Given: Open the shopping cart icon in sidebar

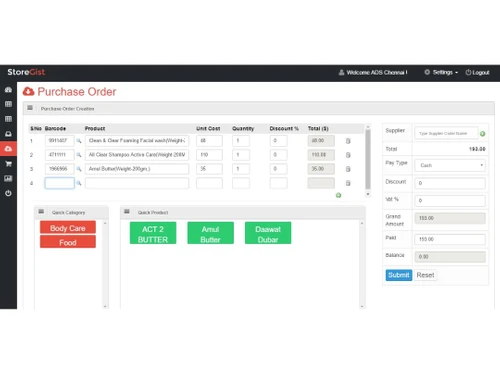Looking at the screenshot, I should pyautogui.click(x=8, y=164).
